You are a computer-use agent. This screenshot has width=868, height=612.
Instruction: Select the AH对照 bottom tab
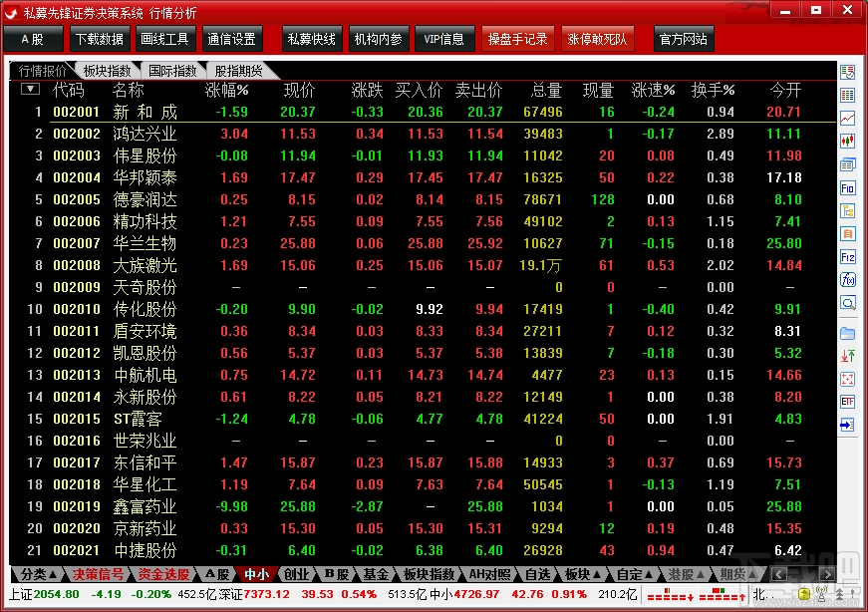coord(489,574)
